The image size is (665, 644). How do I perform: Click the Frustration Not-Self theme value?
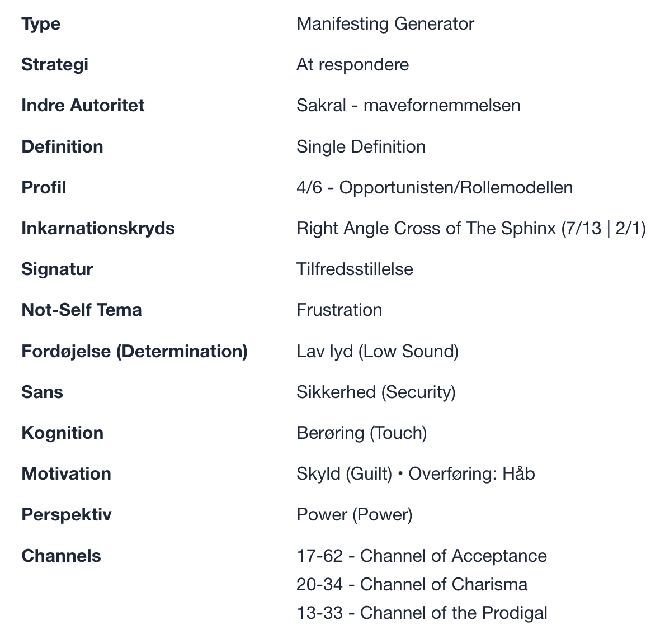tap(339, 310)
